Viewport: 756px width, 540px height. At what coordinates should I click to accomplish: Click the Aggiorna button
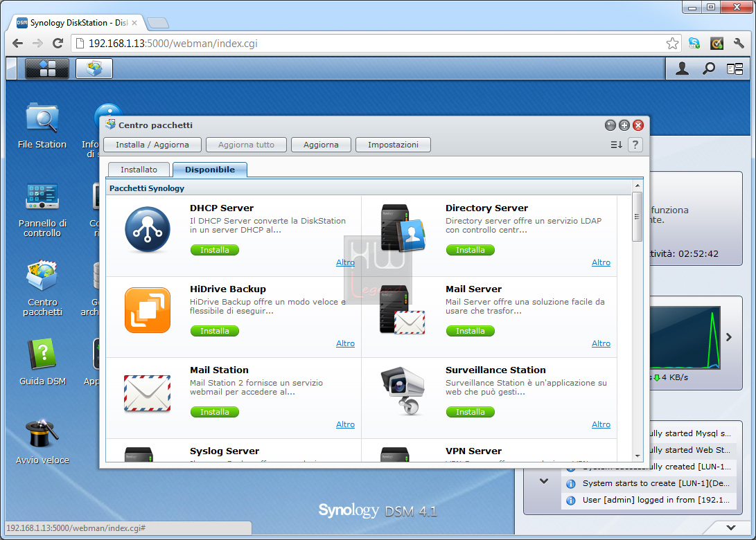click(x=321, y=145)
